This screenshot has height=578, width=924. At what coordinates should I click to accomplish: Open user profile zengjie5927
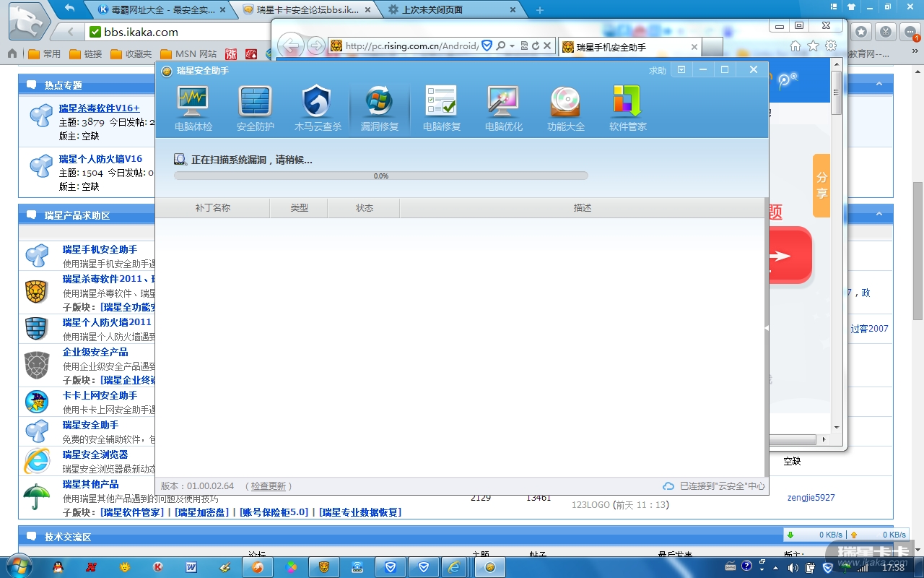(811, 498)
